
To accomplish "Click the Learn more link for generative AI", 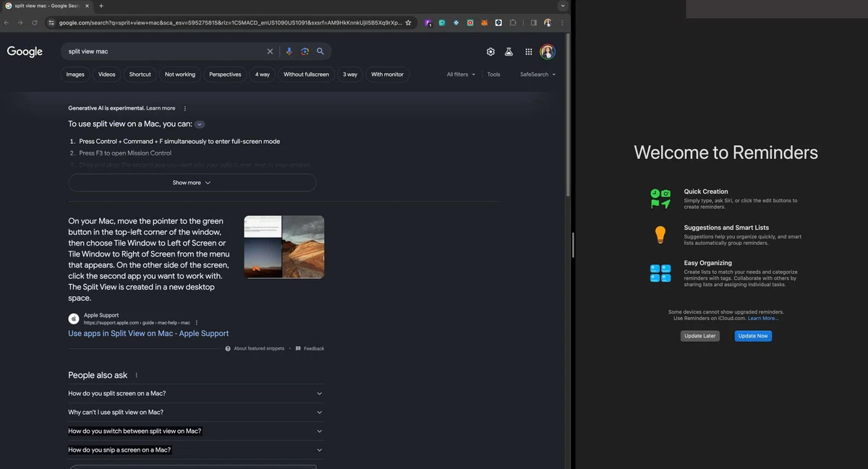I will click(161, 108).
